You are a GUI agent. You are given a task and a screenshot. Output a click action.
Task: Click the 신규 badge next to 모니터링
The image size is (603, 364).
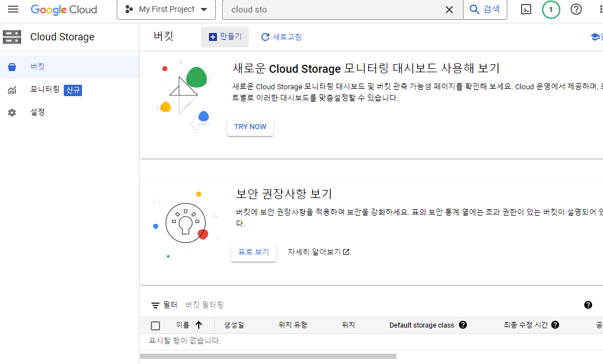click(x=73, y=90)
